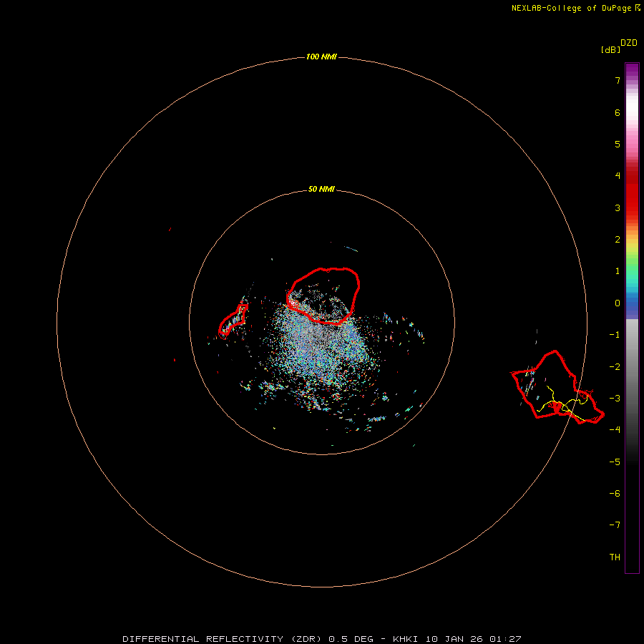Viewport: 644px width, 644px height.
Task: Click the -3 value on color scale
Action: tap(615, 399)
